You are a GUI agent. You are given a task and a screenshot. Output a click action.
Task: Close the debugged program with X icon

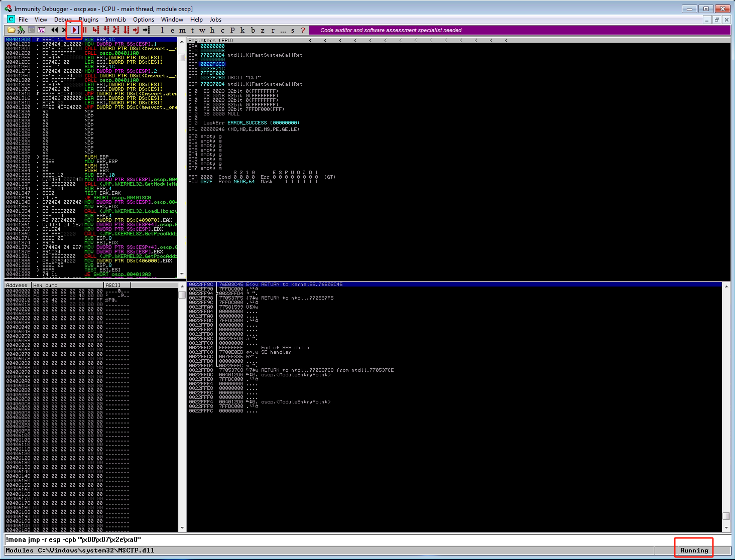point(64,30)
